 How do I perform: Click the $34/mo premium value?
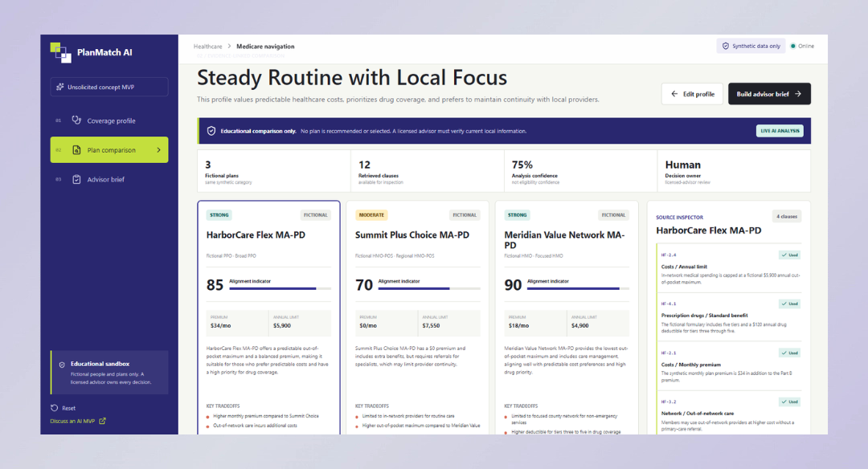tap(220, 326)
